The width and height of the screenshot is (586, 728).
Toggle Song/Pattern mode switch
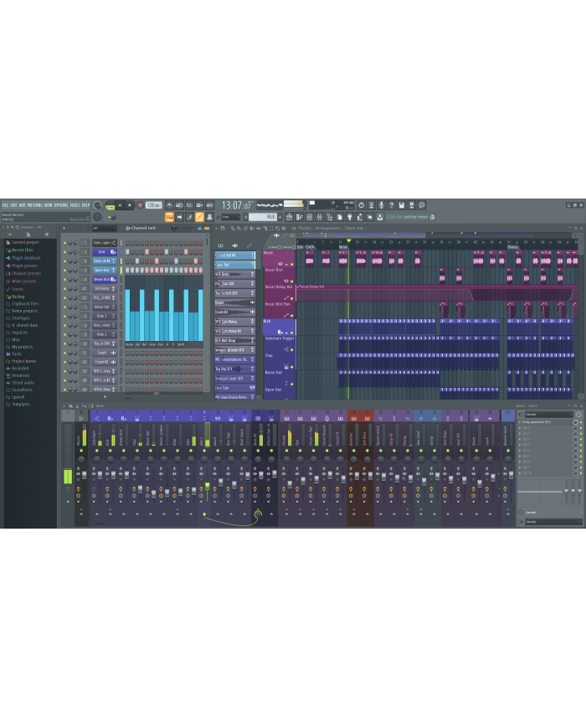(x=110, y=205)
